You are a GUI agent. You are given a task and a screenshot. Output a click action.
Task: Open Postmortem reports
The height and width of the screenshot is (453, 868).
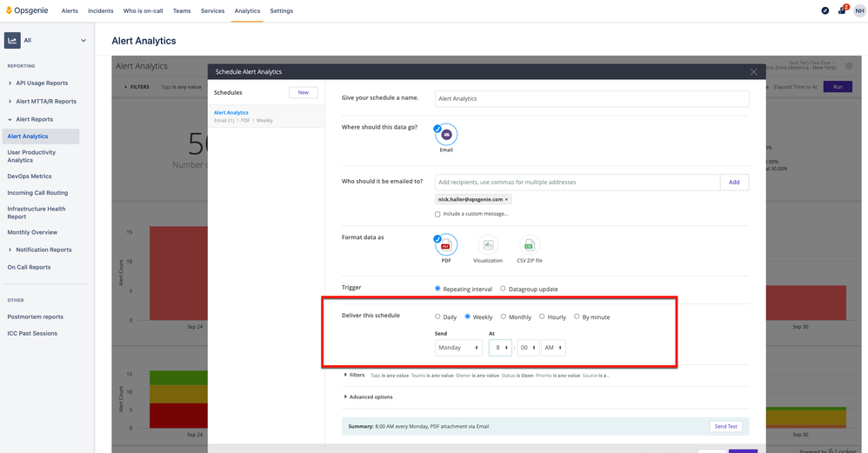[x=36, y=317]
